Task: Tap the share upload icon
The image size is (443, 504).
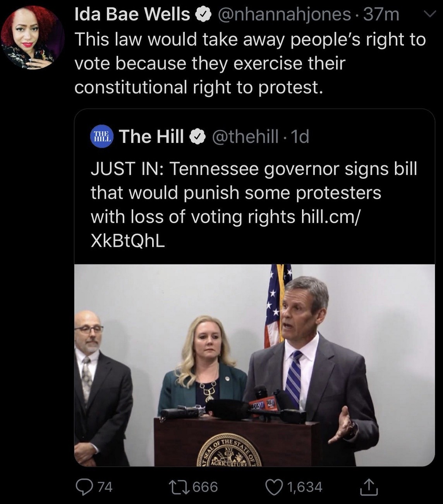Action: coord(369,487)
